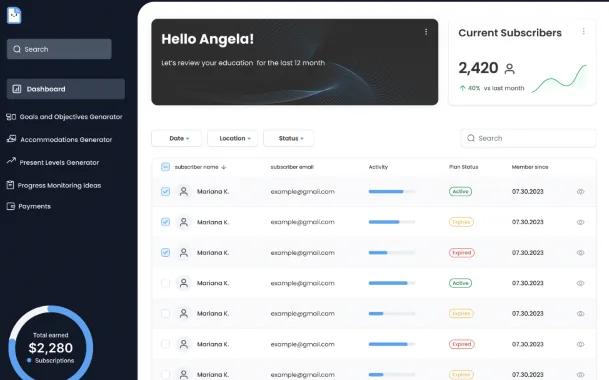Click the avatar icon in the first subscriber row

pos(184,192)
